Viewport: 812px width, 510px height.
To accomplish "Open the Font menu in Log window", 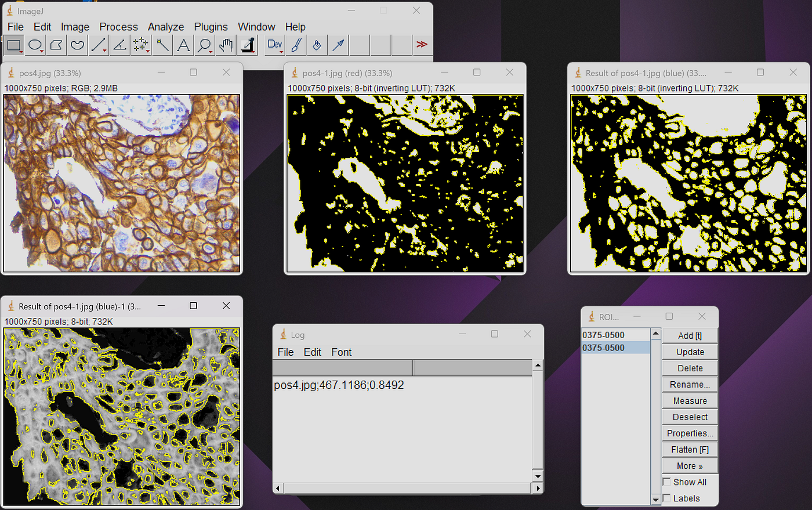I will [341, 352].
